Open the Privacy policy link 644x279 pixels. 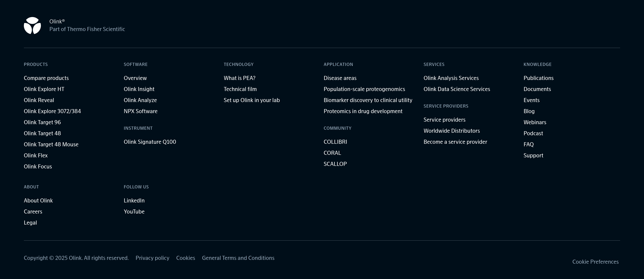152,258
